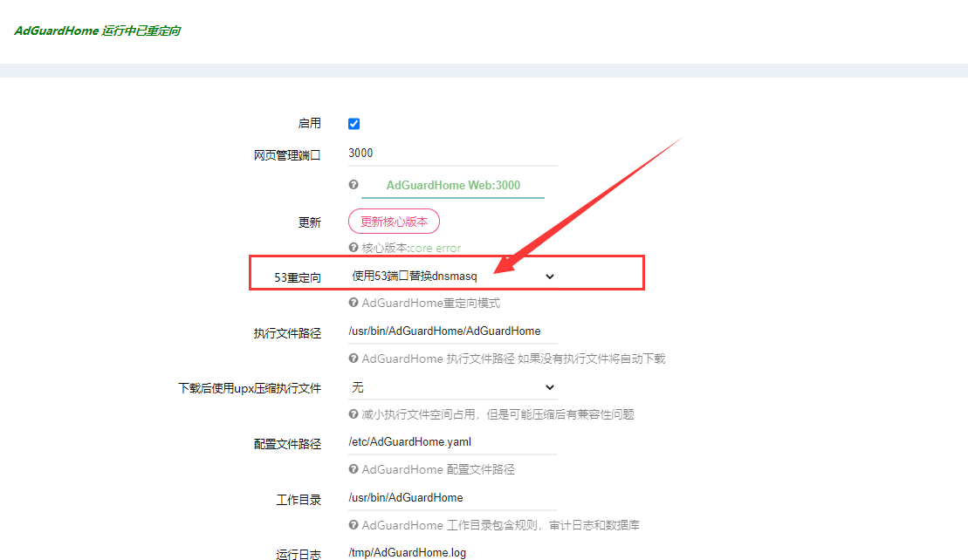Click the 更新核心版本 button
Viewport: 968px width, 560px height.
pyautogui.click(x=394, y=222)
